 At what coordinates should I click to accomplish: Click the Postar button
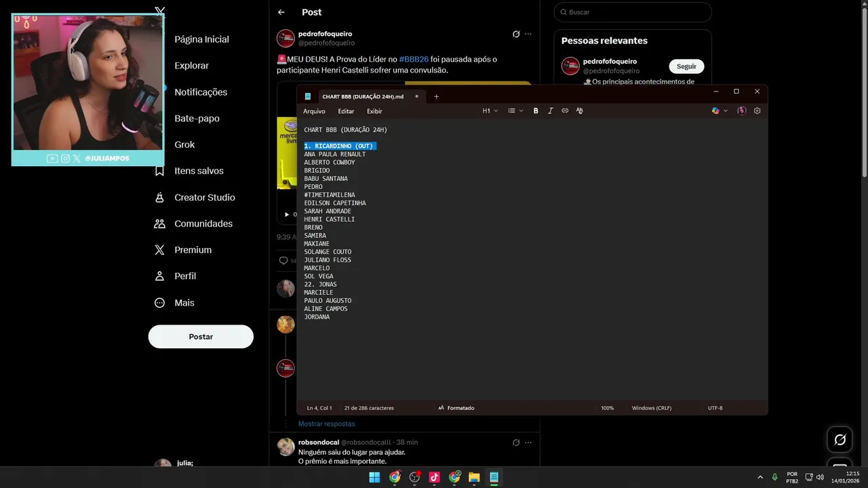pos(201,337)
